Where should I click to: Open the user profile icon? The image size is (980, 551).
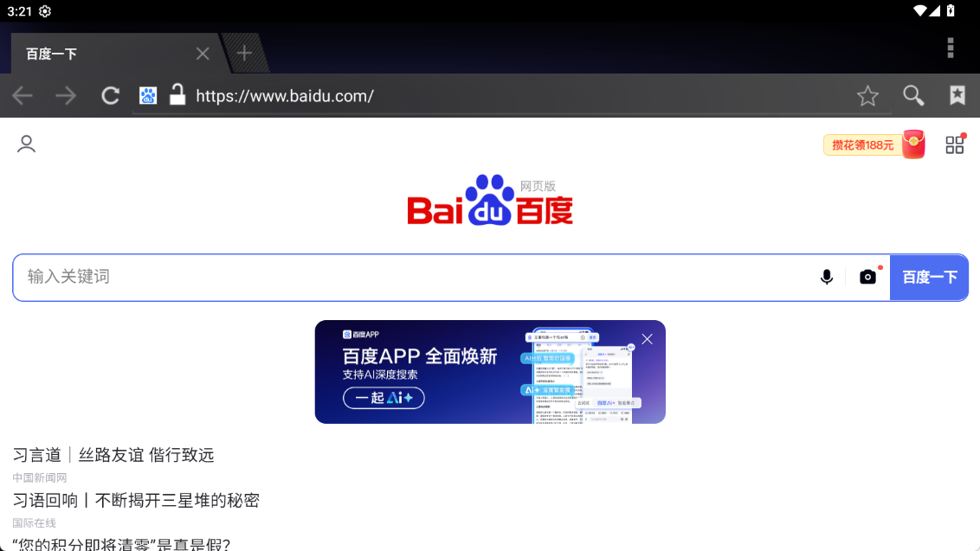click(26, 144)
